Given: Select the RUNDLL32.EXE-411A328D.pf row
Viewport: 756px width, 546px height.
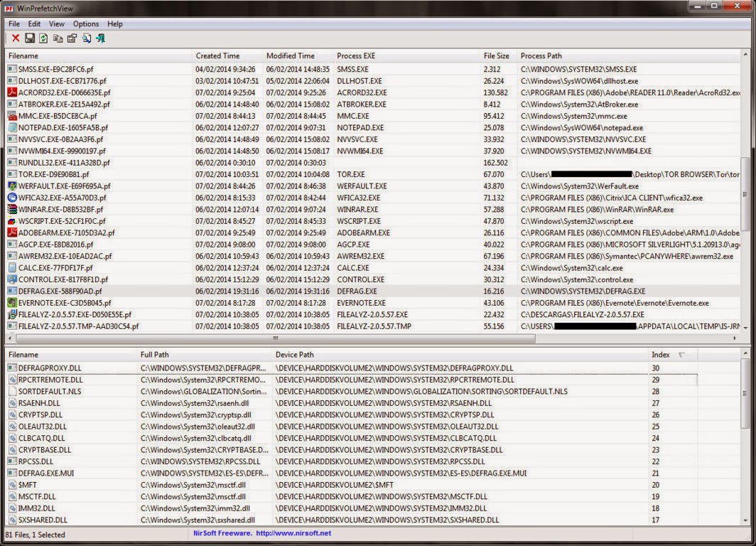Looking at the screenshot, I should point(373,163).
